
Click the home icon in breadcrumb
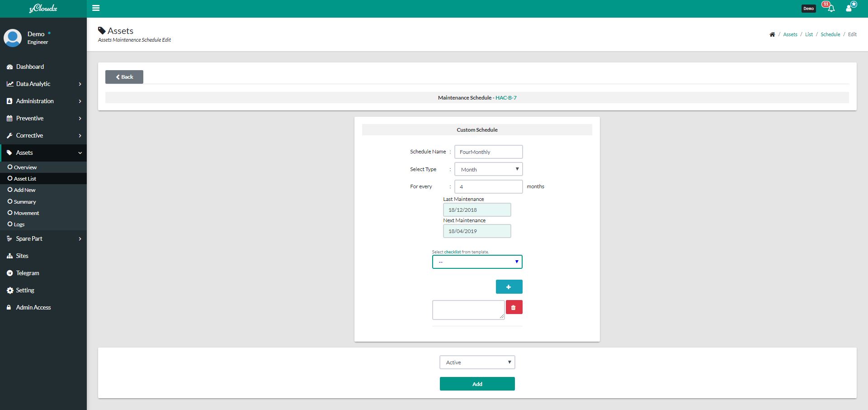(x=772, y=34)
